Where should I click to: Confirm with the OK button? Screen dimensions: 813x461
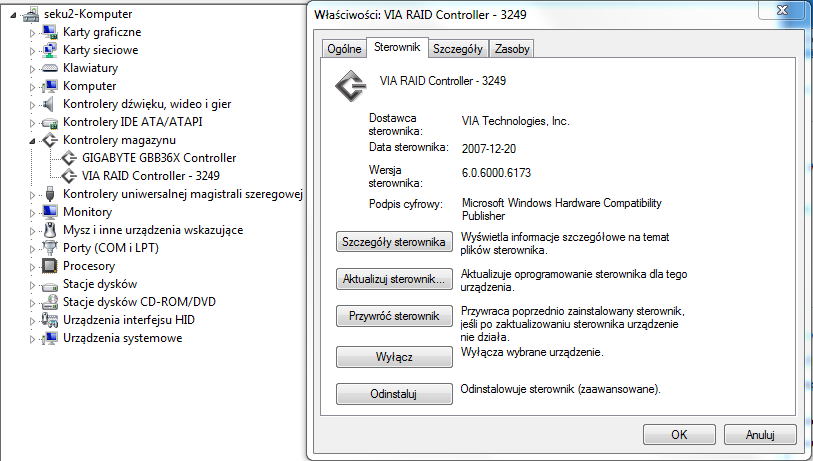tap(679, 435)
